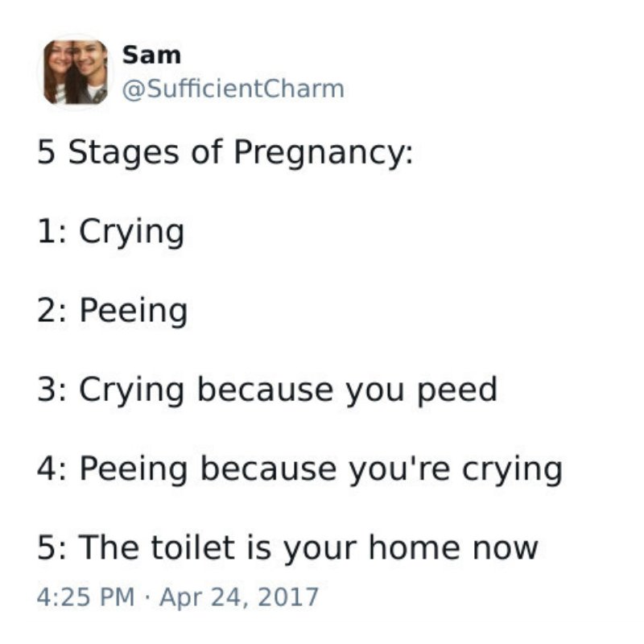The width and height of the screenshot is (644, 644).
Task: Click the '4: Peeing because you're crying' line
Action: point(299,469)
